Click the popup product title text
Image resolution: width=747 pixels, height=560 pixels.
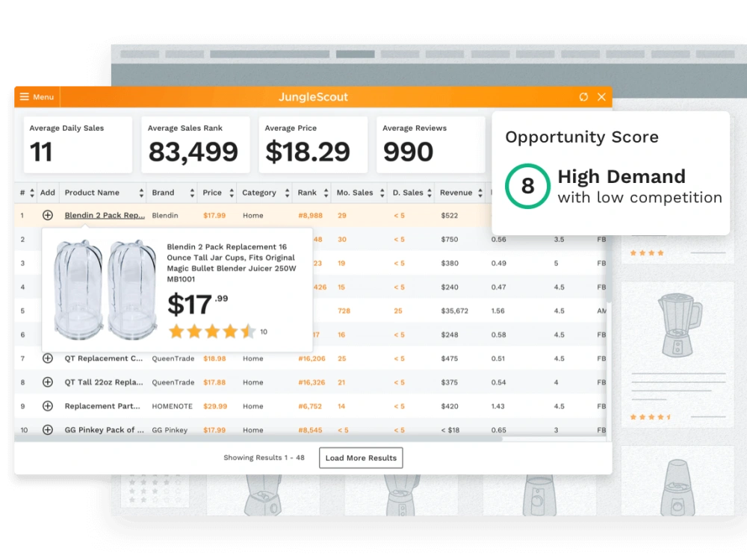click(232, 263)
